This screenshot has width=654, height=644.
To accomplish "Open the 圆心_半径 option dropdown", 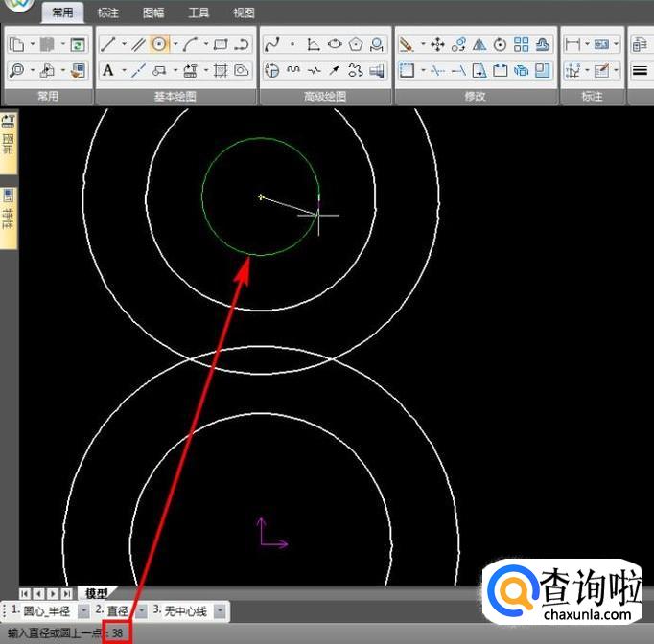I will tap(82, 610).
